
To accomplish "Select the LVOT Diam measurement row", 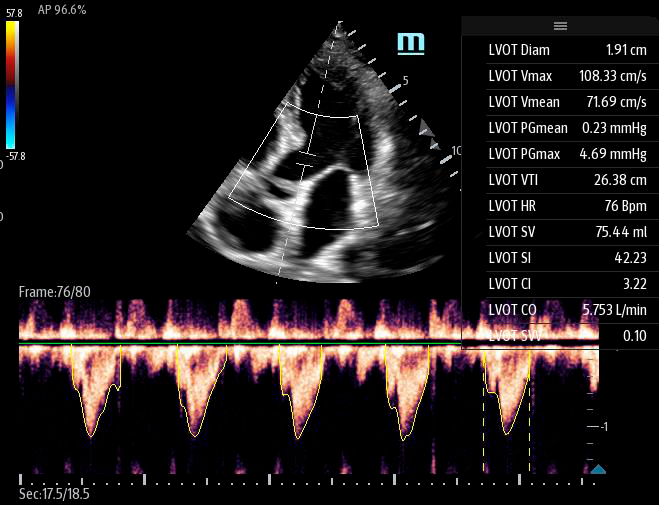I will [560, 50].
